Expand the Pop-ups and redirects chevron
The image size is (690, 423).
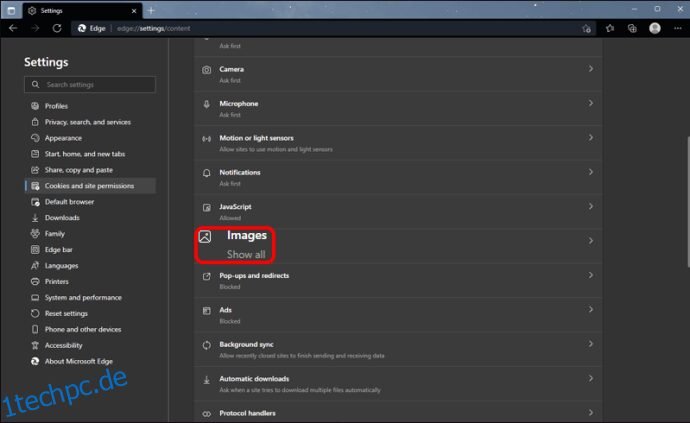[591, 275]
